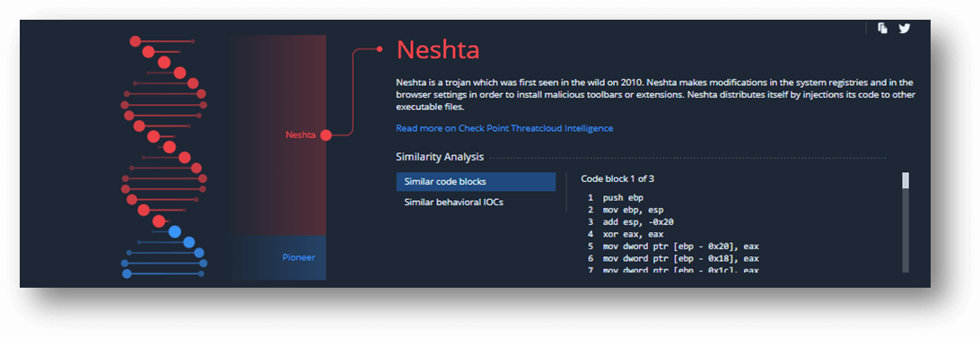Viewport: 980px width, 337px height.
Task: Click the Similarity Analysis section header
Action: point(440,157)
